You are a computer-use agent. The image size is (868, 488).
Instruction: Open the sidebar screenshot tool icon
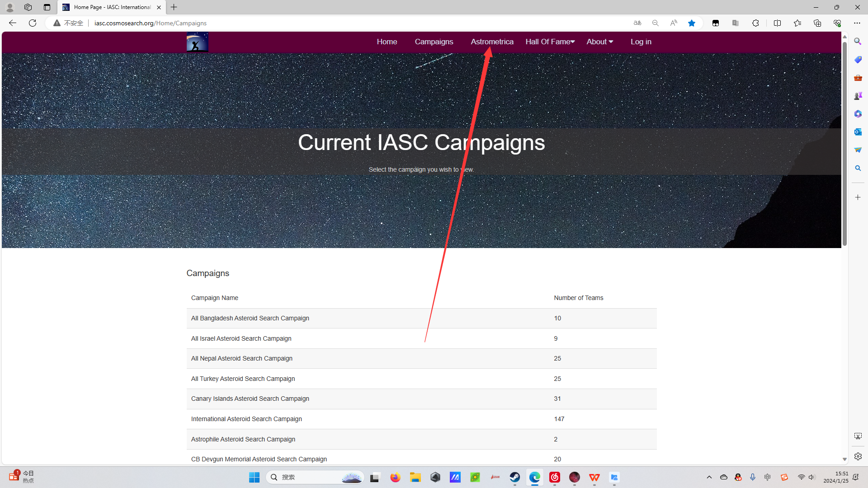point(858,436)
